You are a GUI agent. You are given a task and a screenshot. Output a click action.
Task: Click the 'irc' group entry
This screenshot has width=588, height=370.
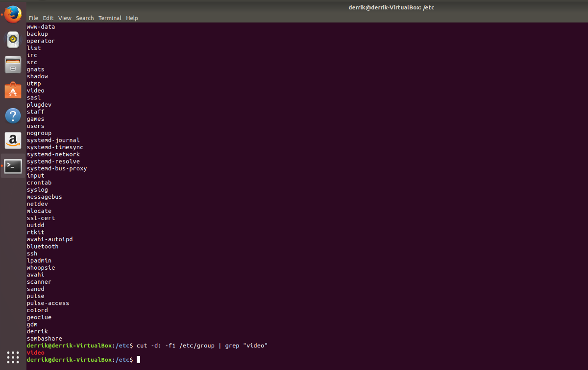[x=32, y=55]
